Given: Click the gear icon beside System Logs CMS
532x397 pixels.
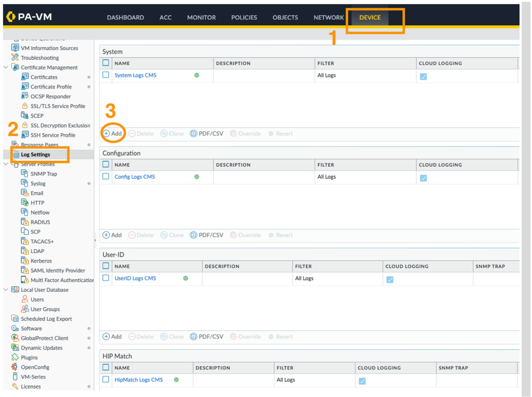Looking at the screenshot, I should click(197, 76).
